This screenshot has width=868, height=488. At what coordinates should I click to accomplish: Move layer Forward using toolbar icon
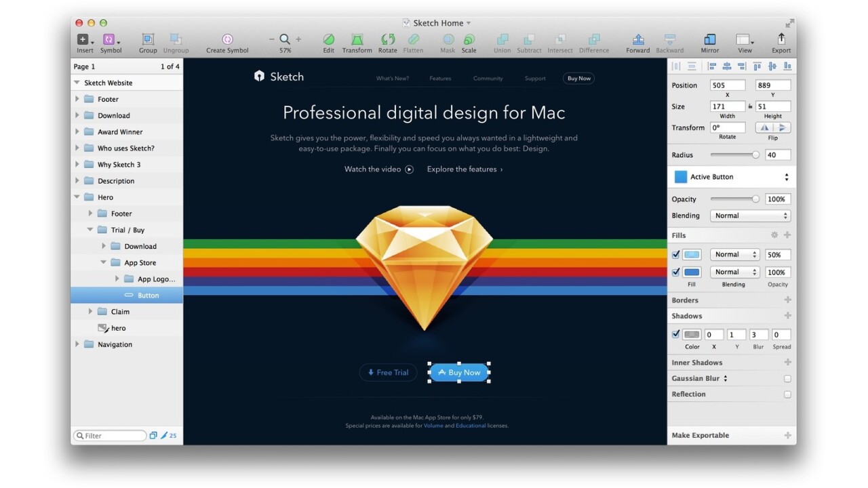[x=637, y=40]
